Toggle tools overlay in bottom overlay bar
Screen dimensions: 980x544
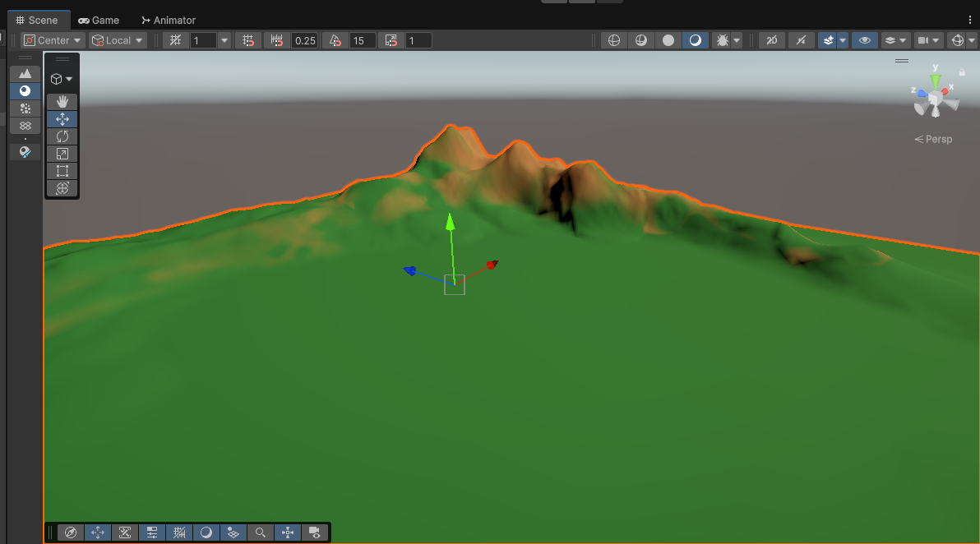(x=98, y=532)
